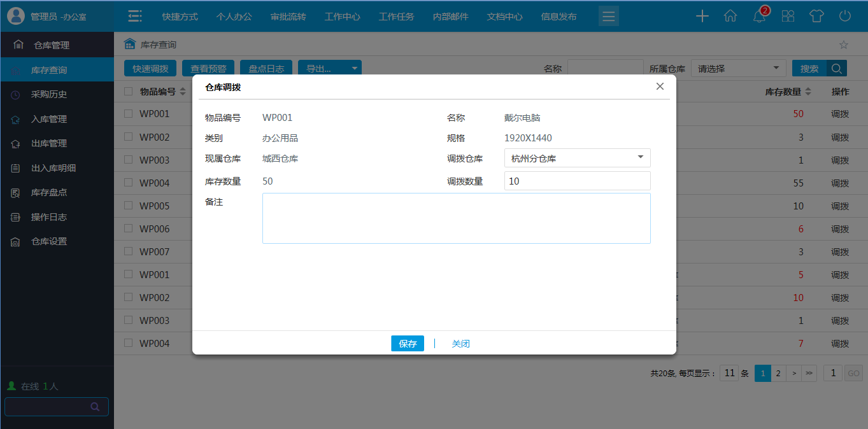Tick the WP007 row checkbox
Screen dimensions: 868x429
(128, 251)
